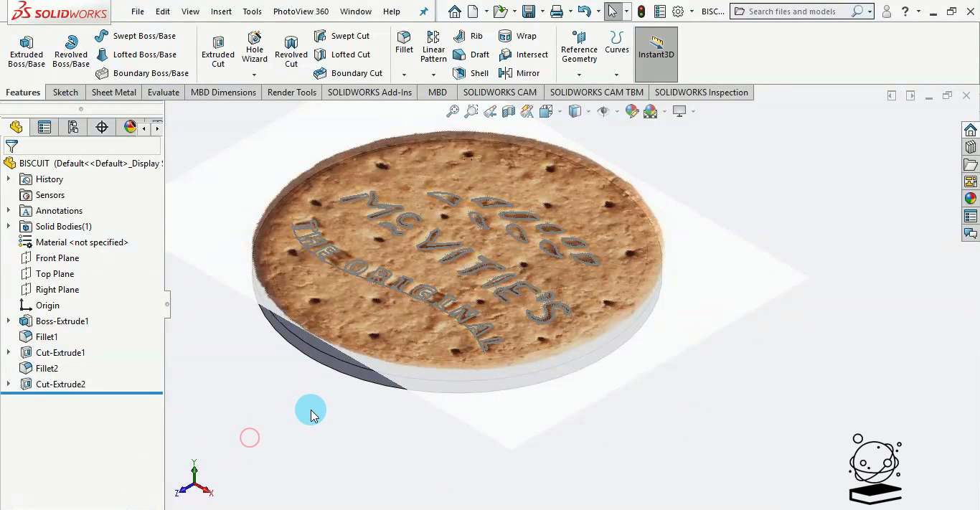Open the Help menu

click(x=392, y=11)
